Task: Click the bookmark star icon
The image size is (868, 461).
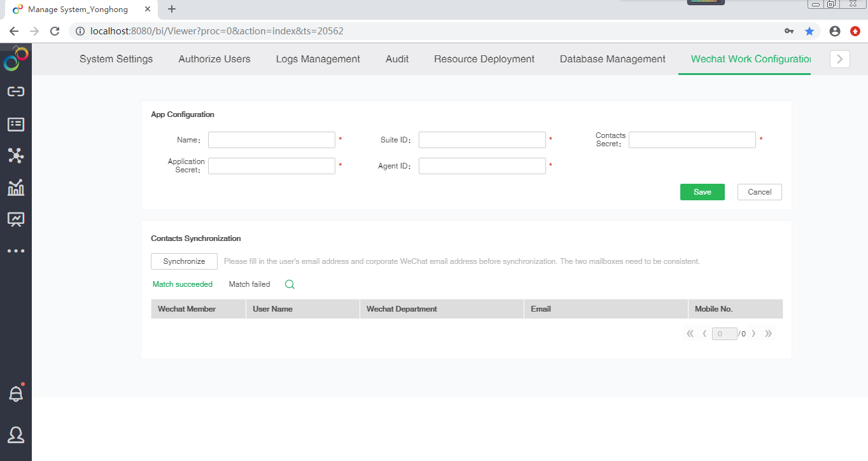Action: [x=809, y=31]
